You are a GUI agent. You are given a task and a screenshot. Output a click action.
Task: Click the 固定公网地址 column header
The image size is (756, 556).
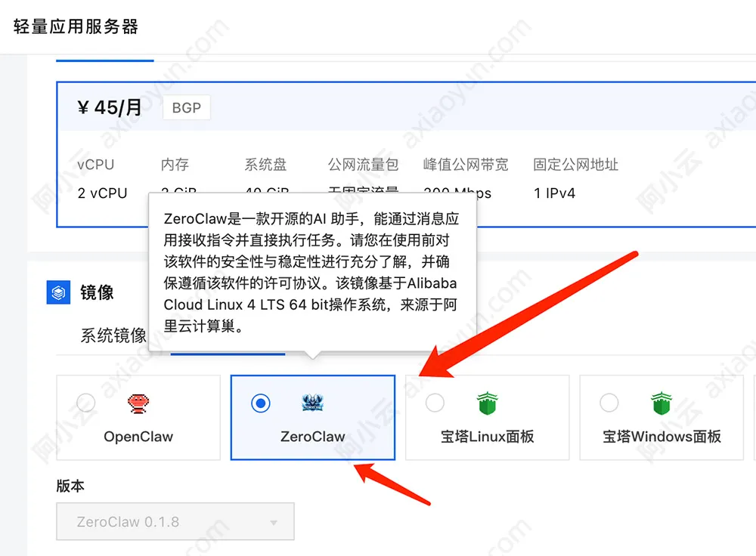[x=575, y=165]
